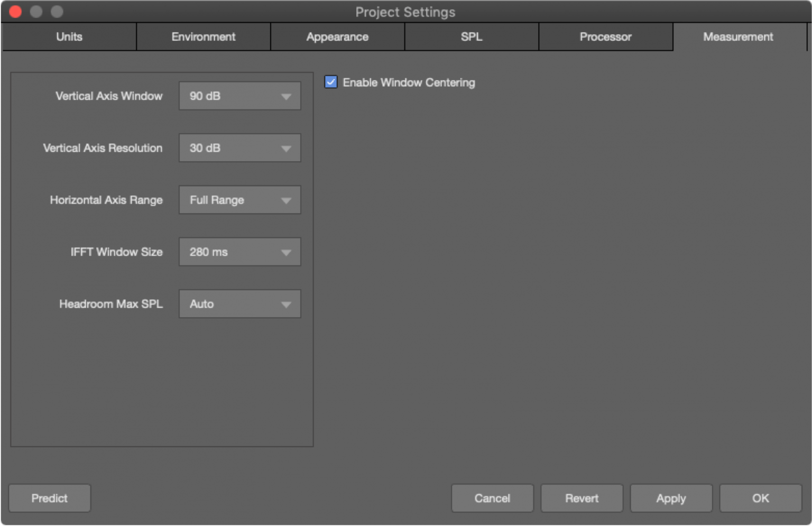Switch to the Units tab

[69, 37]
